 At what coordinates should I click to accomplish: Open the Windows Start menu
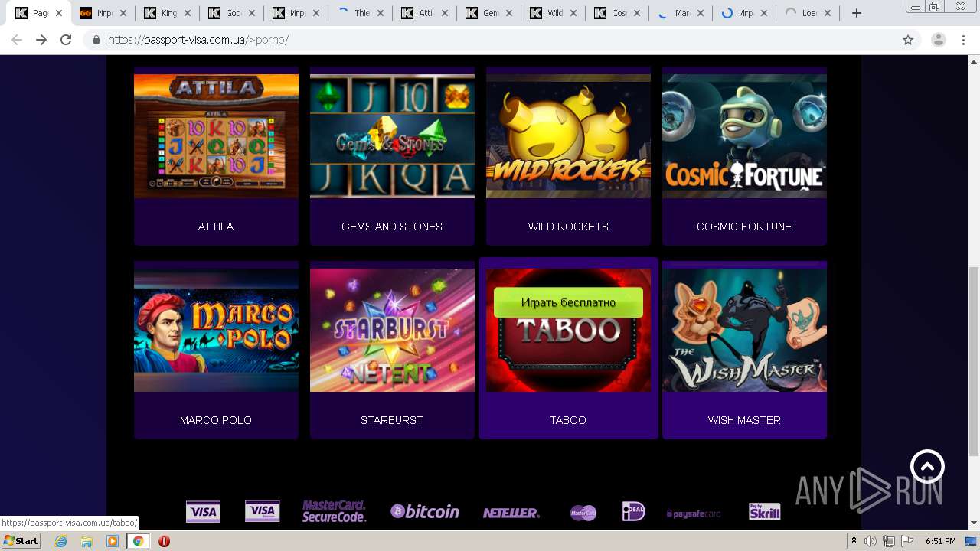(x=21, y=541)
